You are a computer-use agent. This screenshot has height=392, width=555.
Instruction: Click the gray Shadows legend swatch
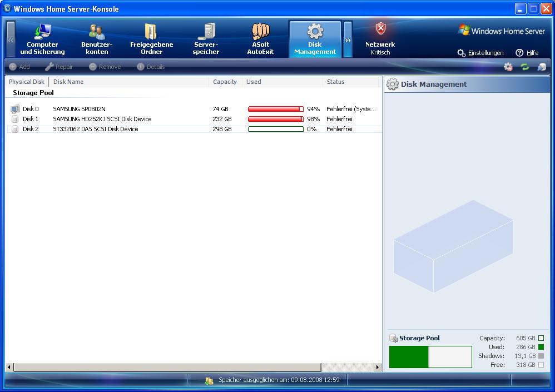[x=541, y=356]
